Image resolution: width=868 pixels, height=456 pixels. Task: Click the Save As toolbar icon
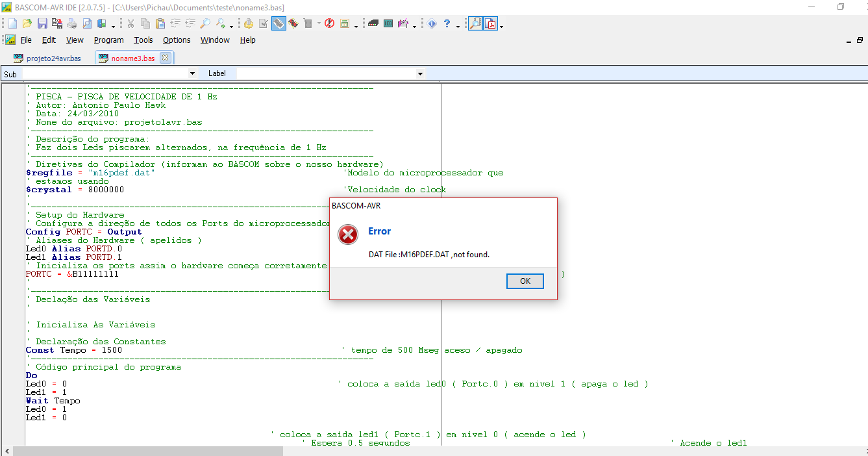coord(57,23)
